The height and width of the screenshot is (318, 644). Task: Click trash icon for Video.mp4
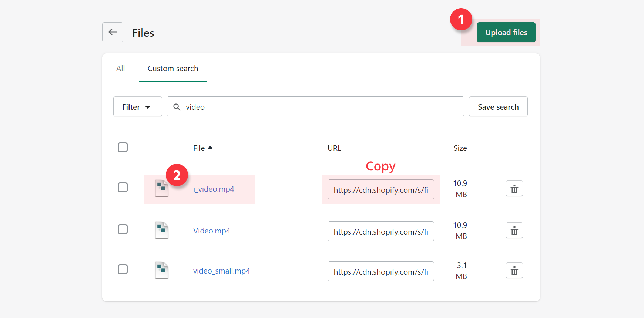pos(514,231)
